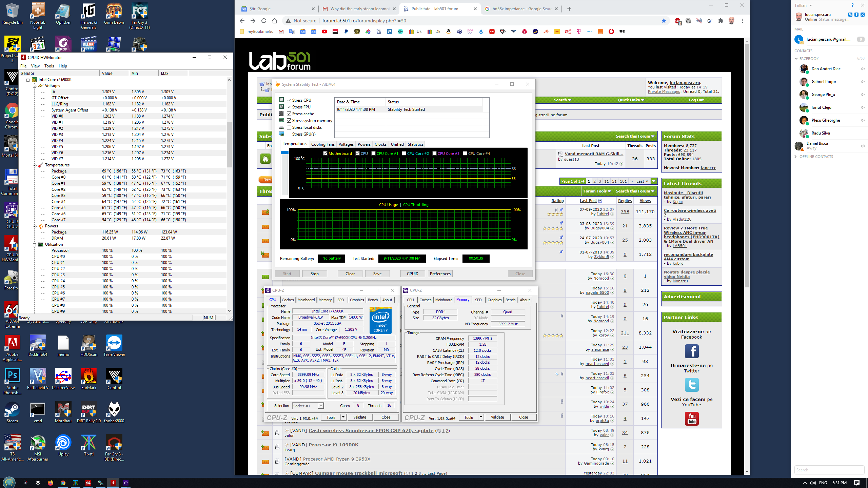
Task: Switch to AIDA64 in the taskbar
Action: [x=88, y=483]
